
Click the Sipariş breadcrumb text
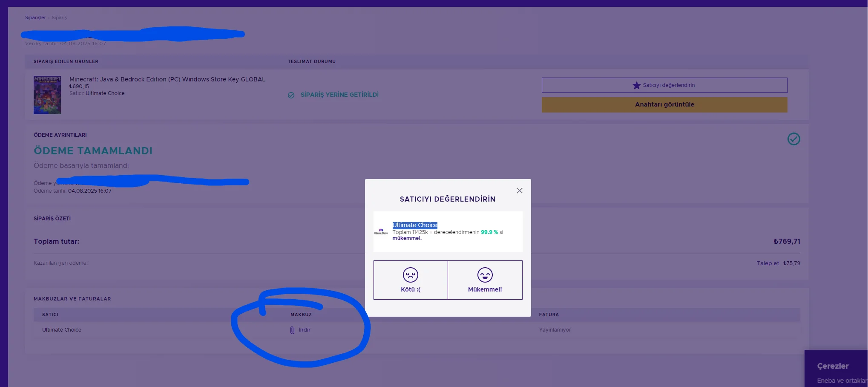[59, 17]
